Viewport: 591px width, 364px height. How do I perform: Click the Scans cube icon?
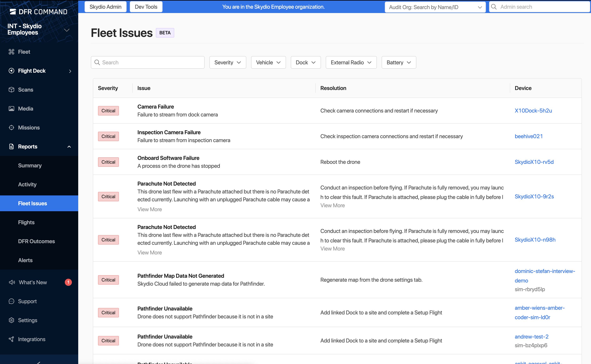(x=11, y=90)
